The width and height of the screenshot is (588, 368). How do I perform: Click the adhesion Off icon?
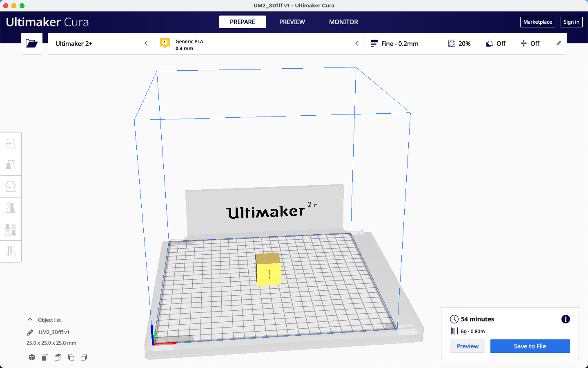523,43
